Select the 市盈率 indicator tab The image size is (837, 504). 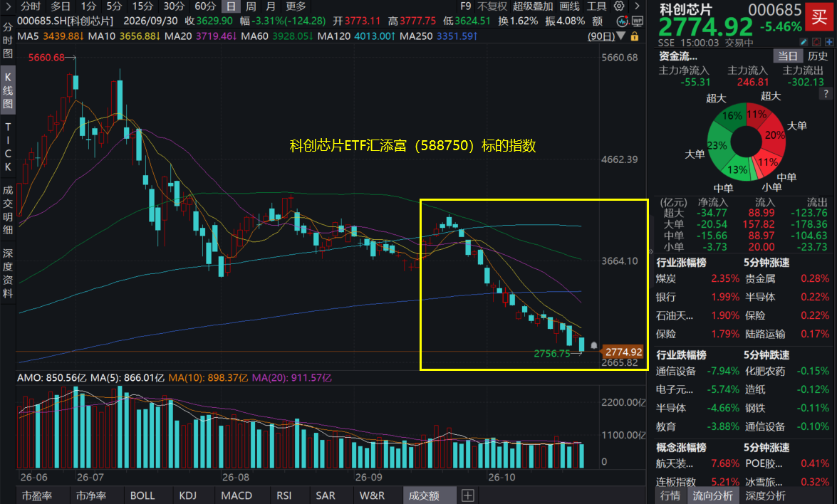tap(37, 495)
